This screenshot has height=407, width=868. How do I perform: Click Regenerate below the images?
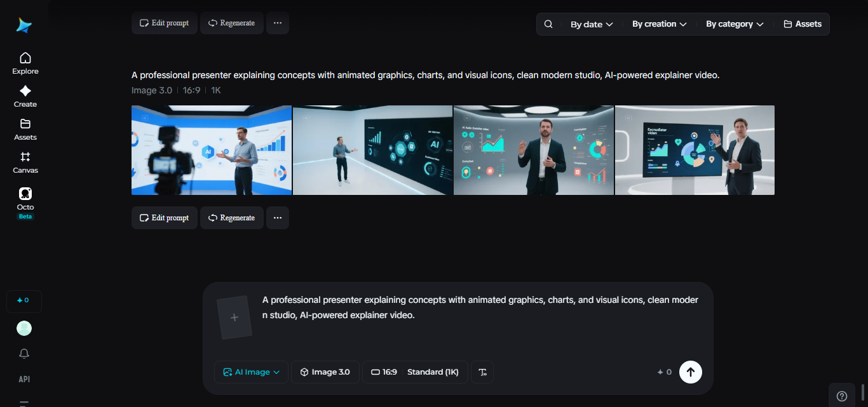pos(232,218)
